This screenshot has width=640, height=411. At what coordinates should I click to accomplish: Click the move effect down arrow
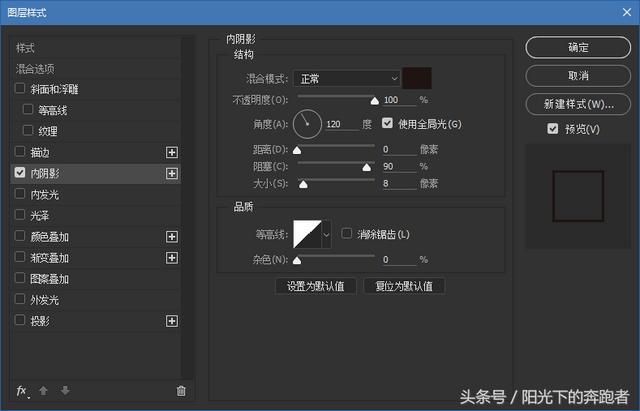pyautogui.click(x=65, y=391)
